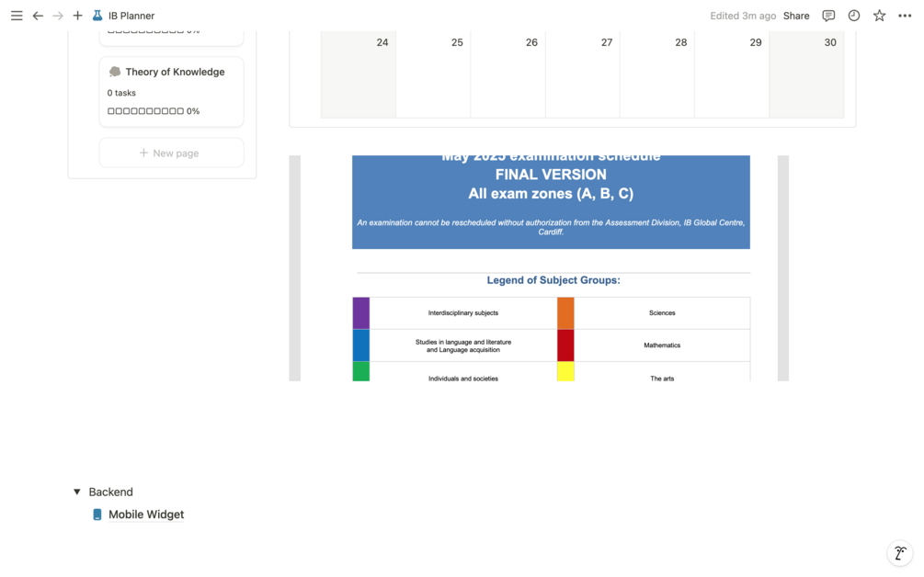Open the Mobile Widget subpage

tap(146, 514)
